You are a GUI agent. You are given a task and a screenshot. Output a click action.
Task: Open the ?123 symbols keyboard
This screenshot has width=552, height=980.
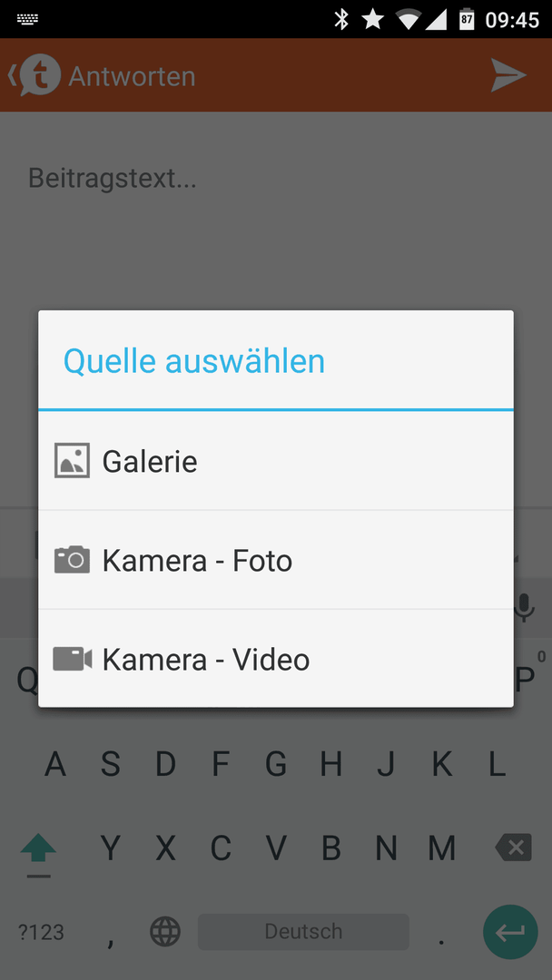click(41, 933)
